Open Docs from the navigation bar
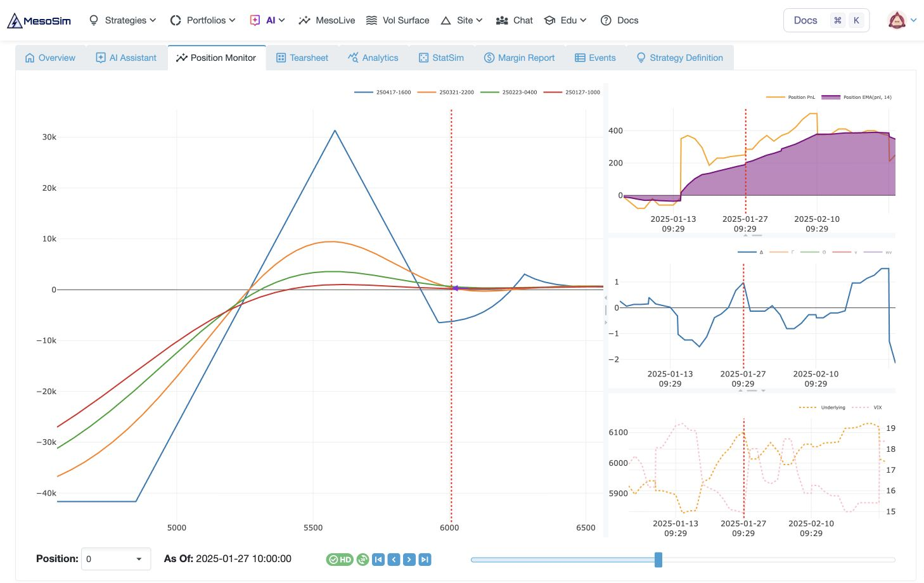Viewport: 924px width, 583px height. click(x=619, y=20)
